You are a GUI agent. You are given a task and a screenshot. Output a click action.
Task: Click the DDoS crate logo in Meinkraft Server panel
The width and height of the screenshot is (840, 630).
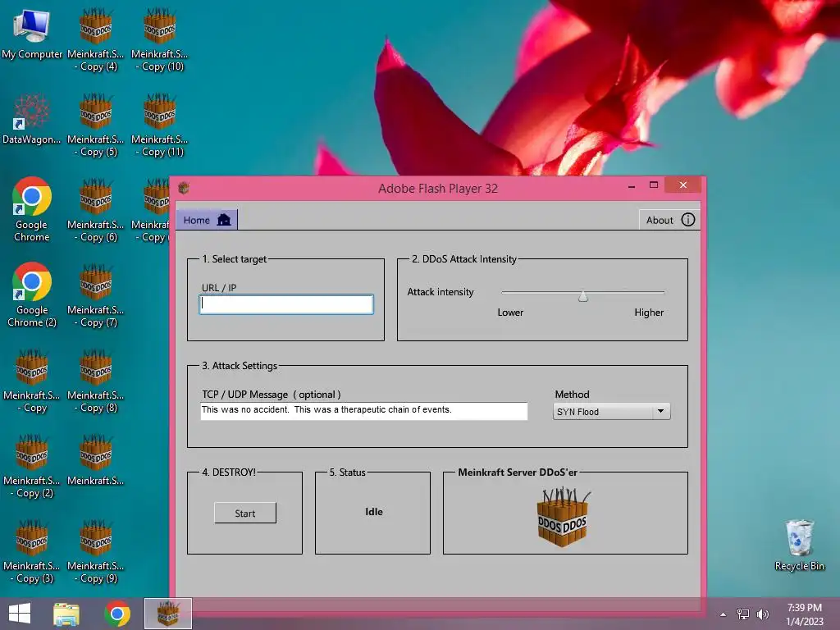[563, 517]
